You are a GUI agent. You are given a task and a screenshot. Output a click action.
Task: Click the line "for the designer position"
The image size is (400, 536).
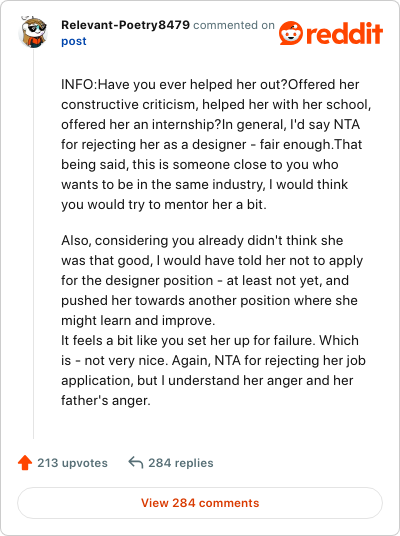pyautogui.click(x=205, y=280)
